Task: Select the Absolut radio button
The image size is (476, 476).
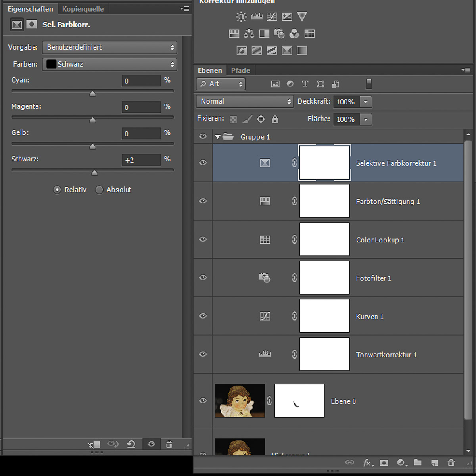Action: 100,190
